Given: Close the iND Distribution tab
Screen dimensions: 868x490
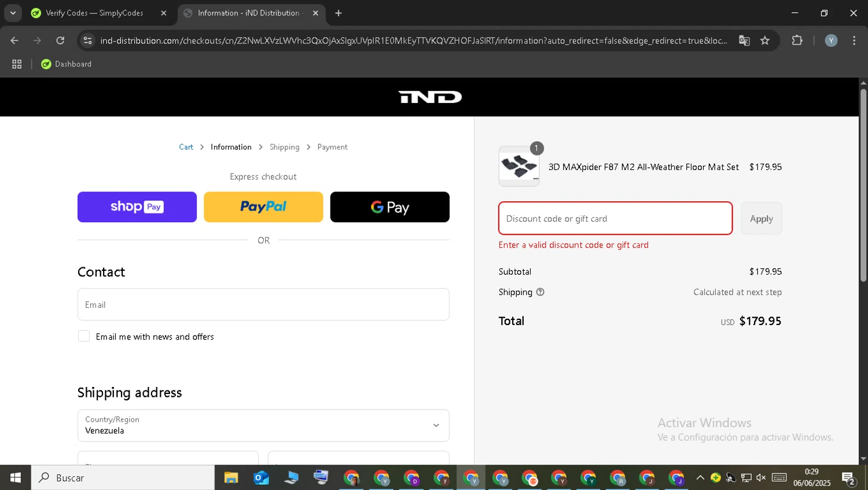Looking at the screenshot, I should pyautogui.click(x=315, y=13).
